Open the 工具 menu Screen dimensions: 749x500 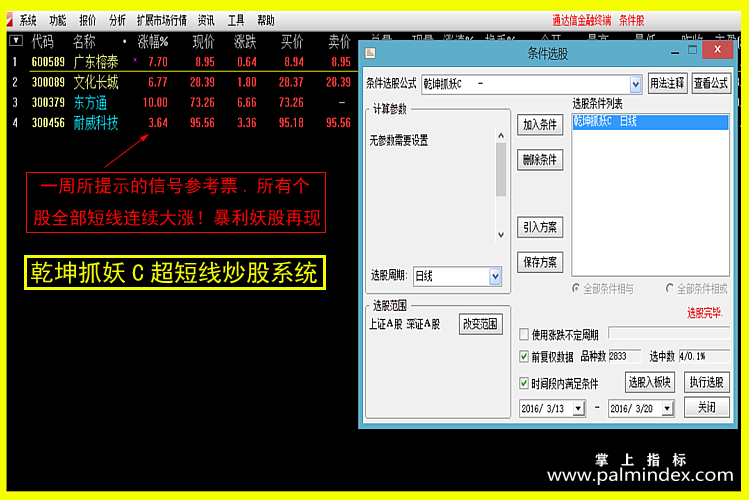coord(236,21)
